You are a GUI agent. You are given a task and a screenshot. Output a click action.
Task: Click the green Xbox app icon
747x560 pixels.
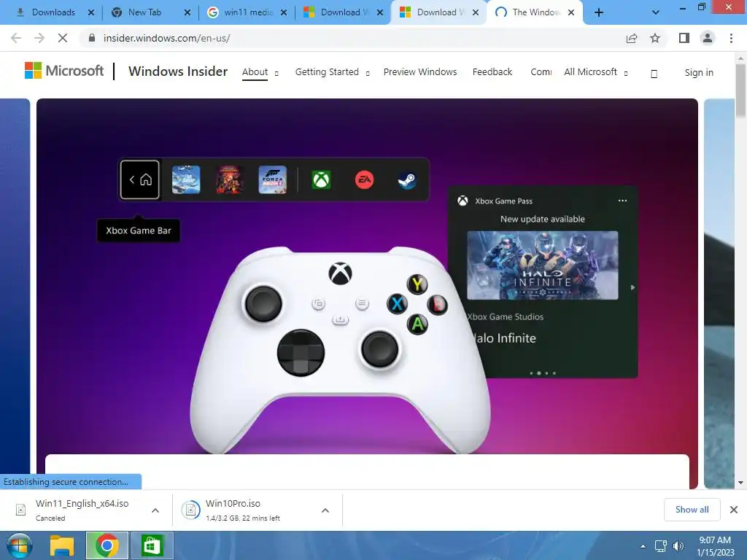pyautogui.click(x=321, y=180)
